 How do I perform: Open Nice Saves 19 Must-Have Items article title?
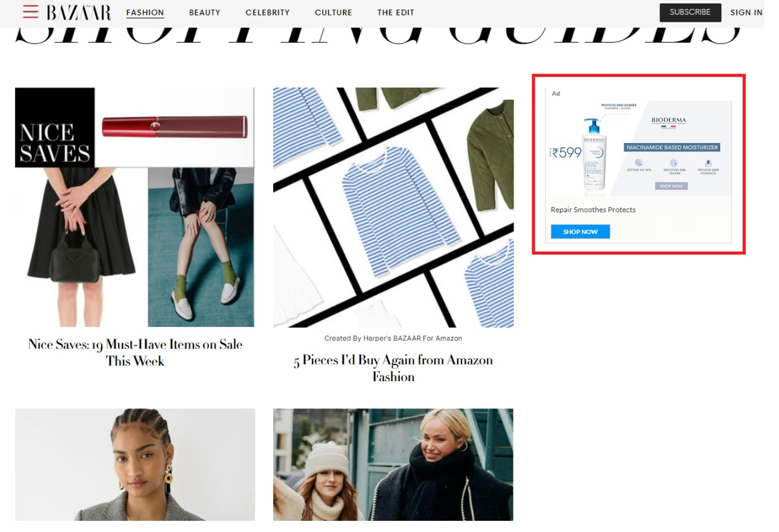point(135,353)
